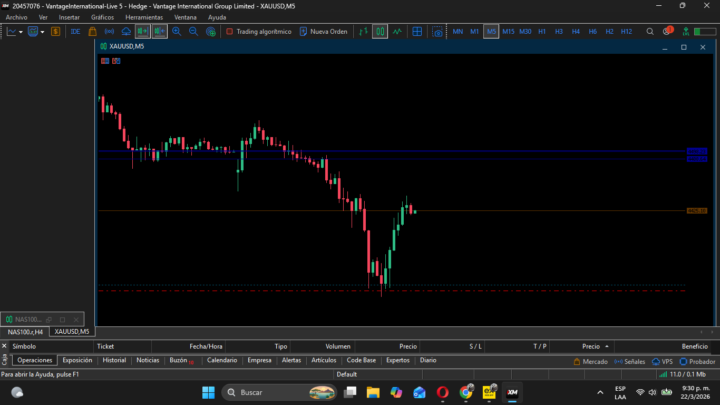
Task: Open the Buzón tab
Action: tap(181, 360)
